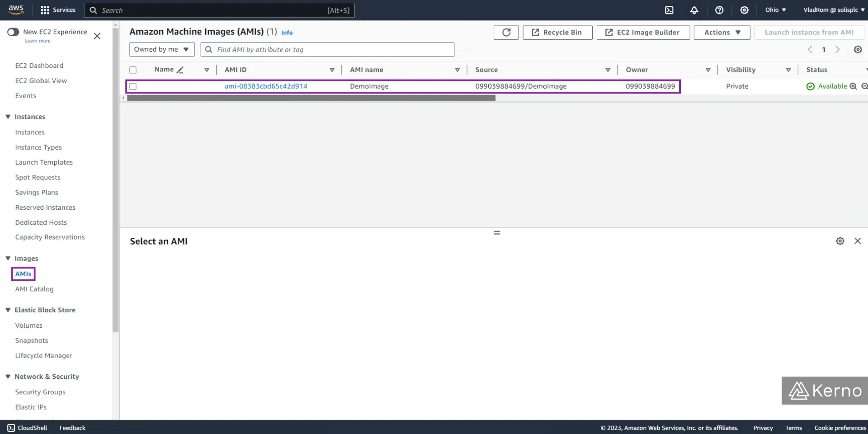The height and width of the screenshot is (434, 868).
Task: Sort by Name column arrow
Action: (x=207, y=70)
